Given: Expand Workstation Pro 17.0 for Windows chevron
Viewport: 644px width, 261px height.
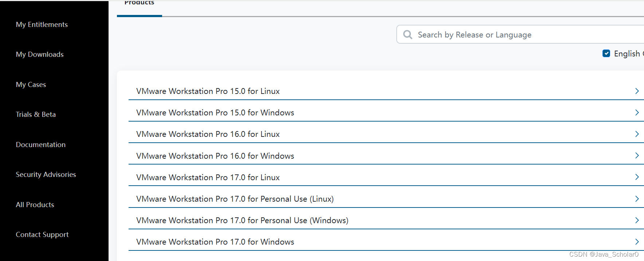Looking at the screenshot, I should tap(637, 242).
